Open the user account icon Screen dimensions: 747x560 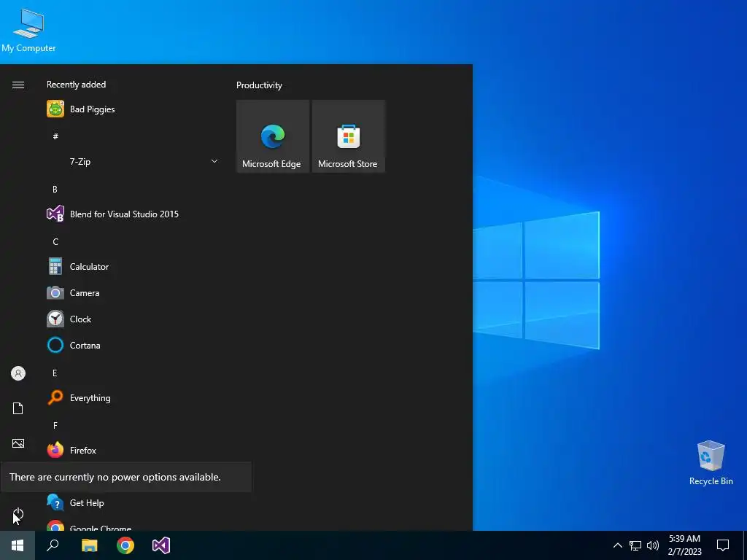pos(18,373)
